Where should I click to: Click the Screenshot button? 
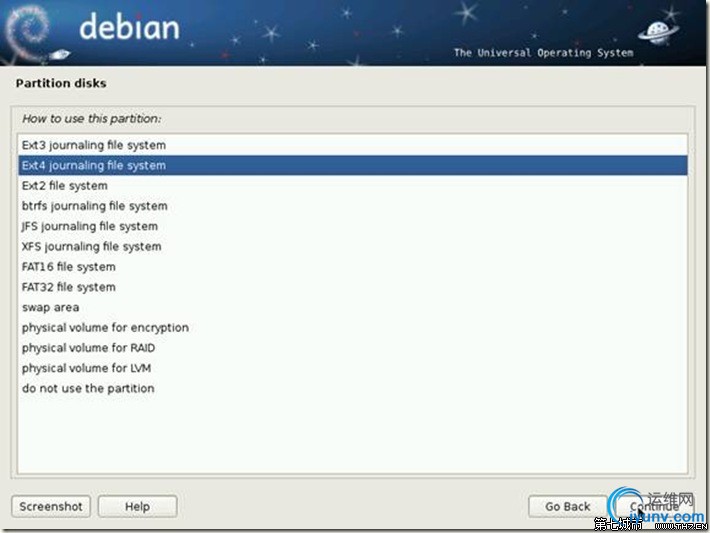coord(51,506)
